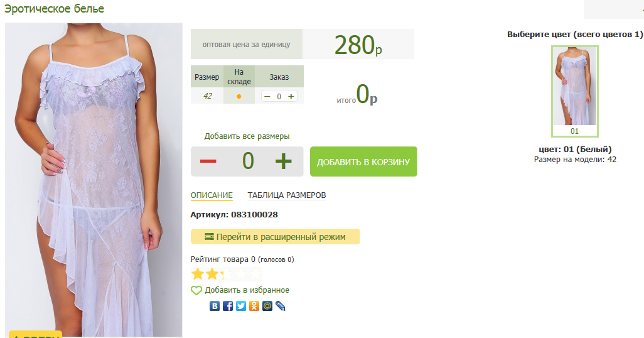644x338 pixels.
Task: Open Перейти в расширенный режим
Action: pyautogui.click(x=275, y=236)
